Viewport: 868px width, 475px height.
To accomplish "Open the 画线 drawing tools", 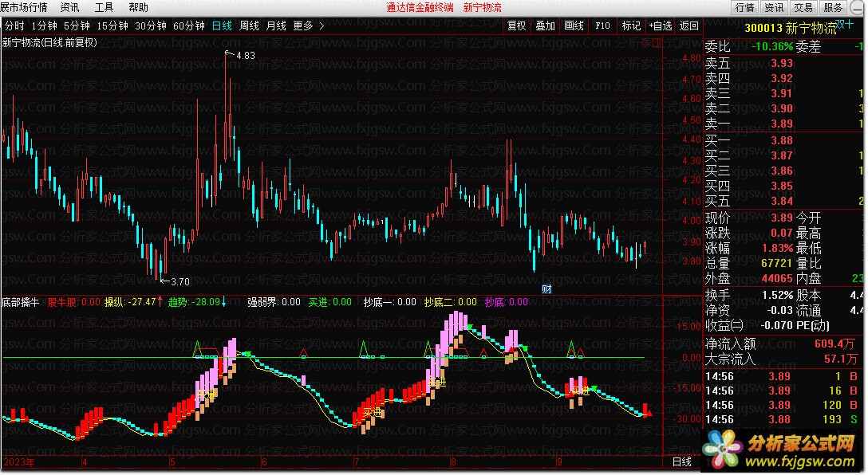I will pos(574,26).
